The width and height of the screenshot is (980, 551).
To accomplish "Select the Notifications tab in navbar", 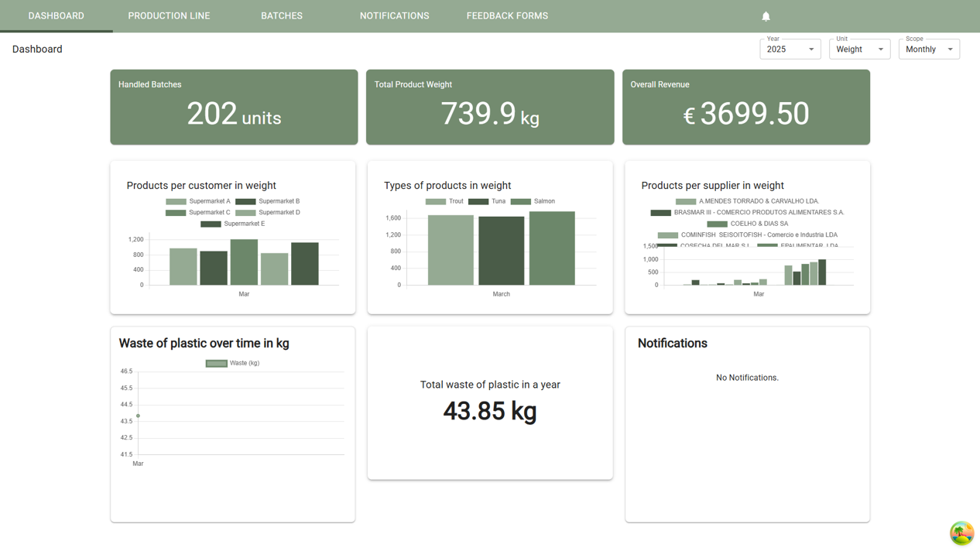I will pos(394,16).
